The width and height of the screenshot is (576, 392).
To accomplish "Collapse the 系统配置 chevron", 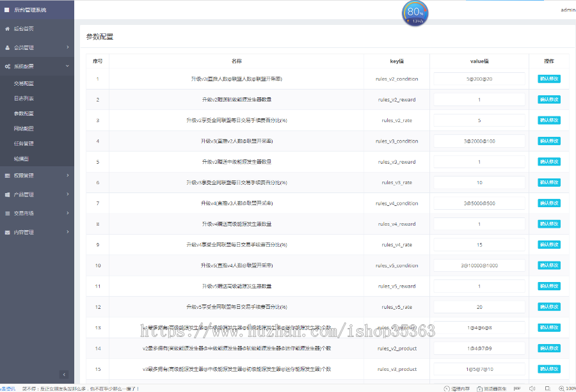I will tap(68, 66).
